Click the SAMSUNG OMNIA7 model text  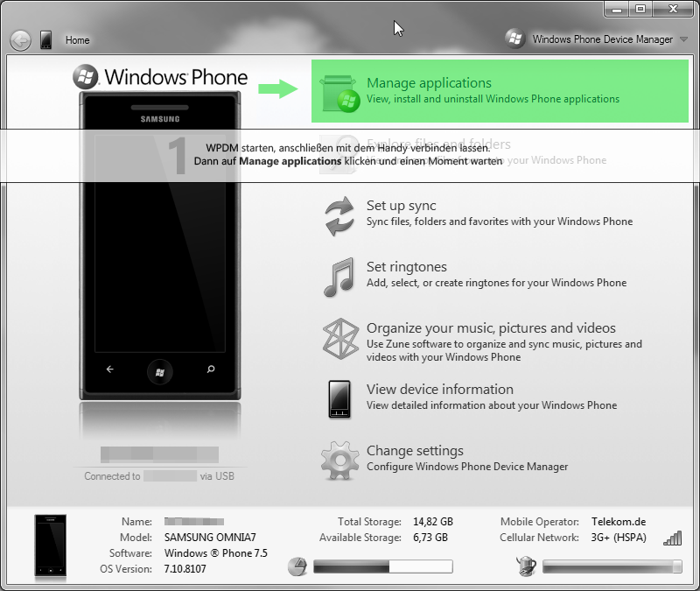pyautogui.click(x=210, y=537)
